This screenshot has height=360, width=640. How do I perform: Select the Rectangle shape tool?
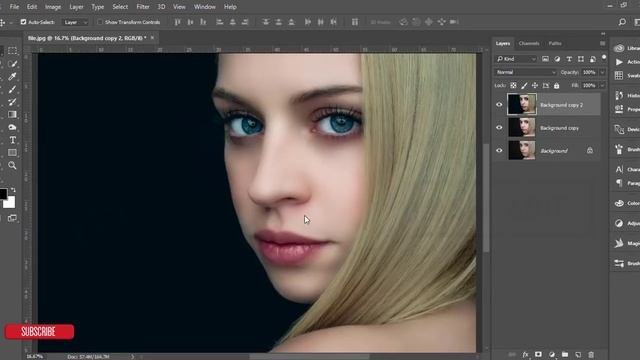pyautogui.click(x=12, y=153)
